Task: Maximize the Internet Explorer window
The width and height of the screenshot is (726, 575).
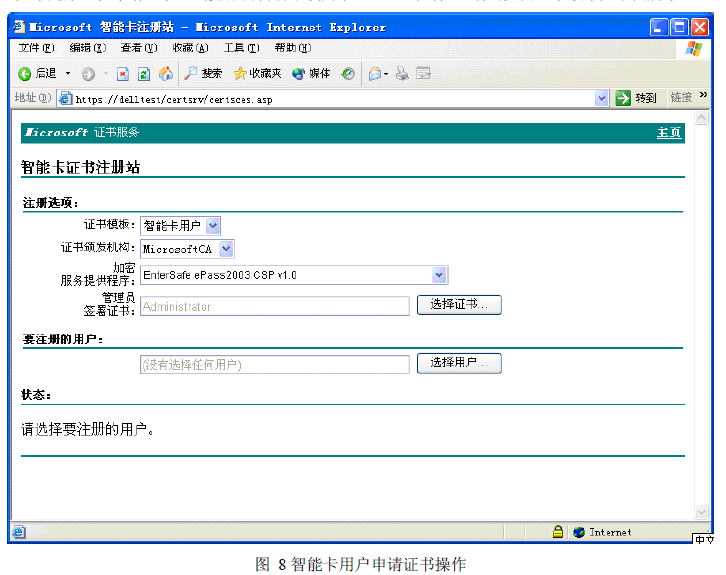Action: point(679,27)
